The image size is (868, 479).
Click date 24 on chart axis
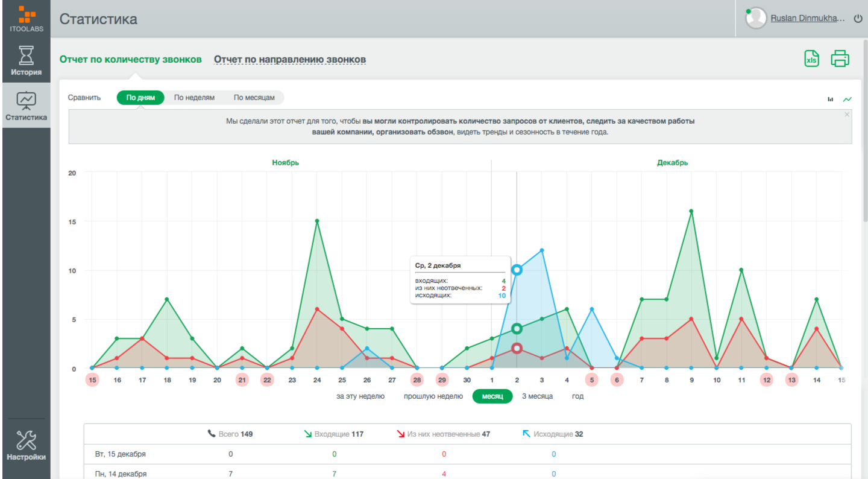[x=317, y=380]
